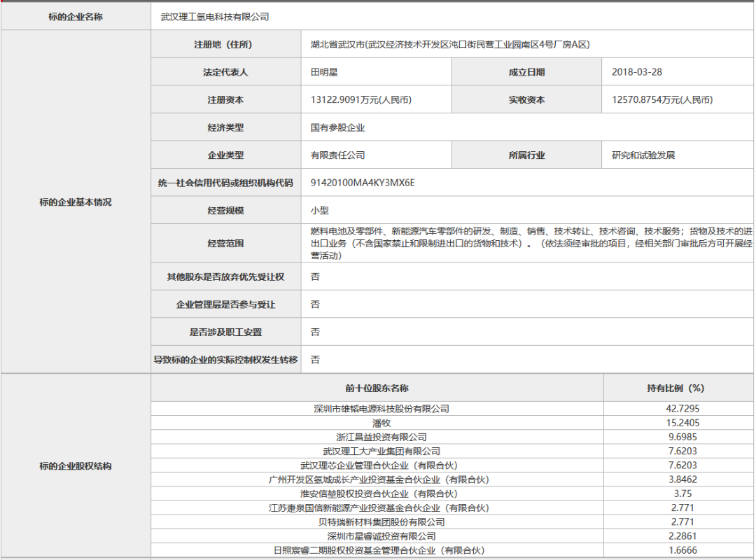The height and width of the screenshot is (560, 756).
Task: Select the date 2018-03-28
Action: 637,72
